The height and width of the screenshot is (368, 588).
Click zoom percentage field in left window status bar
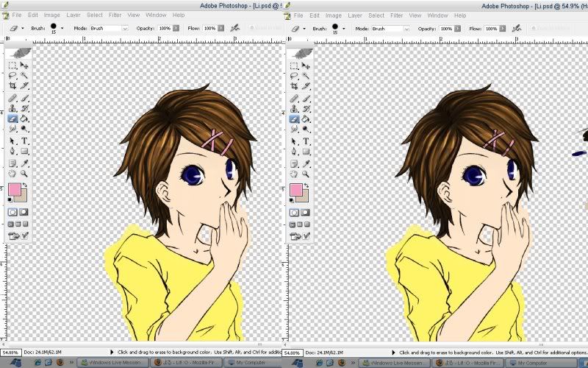(10, 353)
